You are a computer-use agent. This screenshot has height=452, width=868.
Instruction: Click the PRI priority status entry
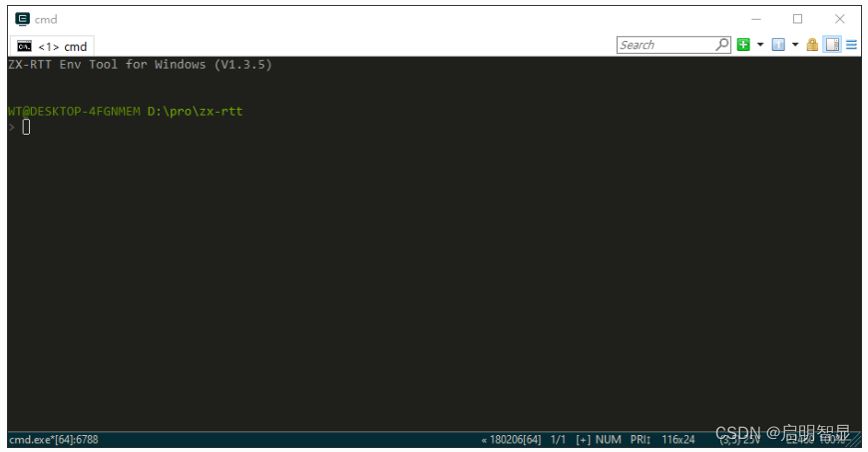[x=640, y=440]
